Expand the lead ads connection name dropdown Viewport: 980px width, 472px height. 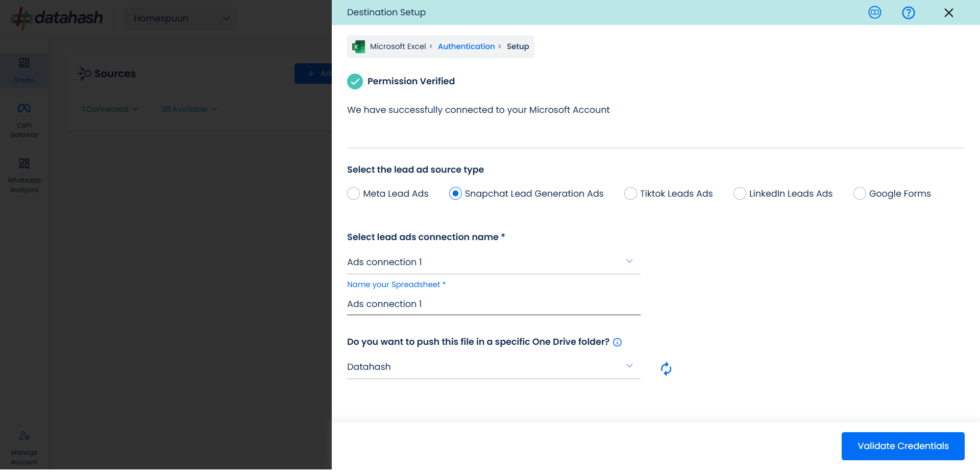click(494, 262)
